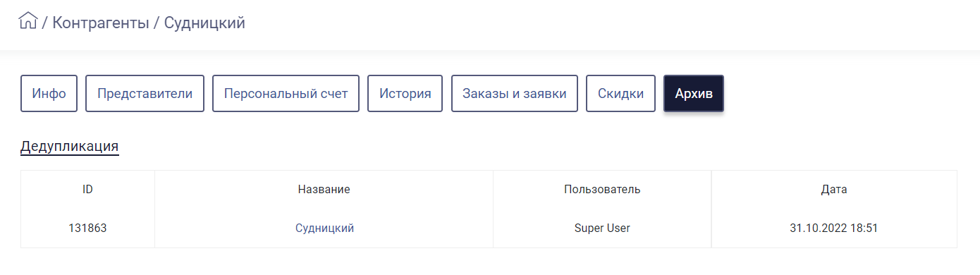Select the active Архив tab

click(694, 93)
